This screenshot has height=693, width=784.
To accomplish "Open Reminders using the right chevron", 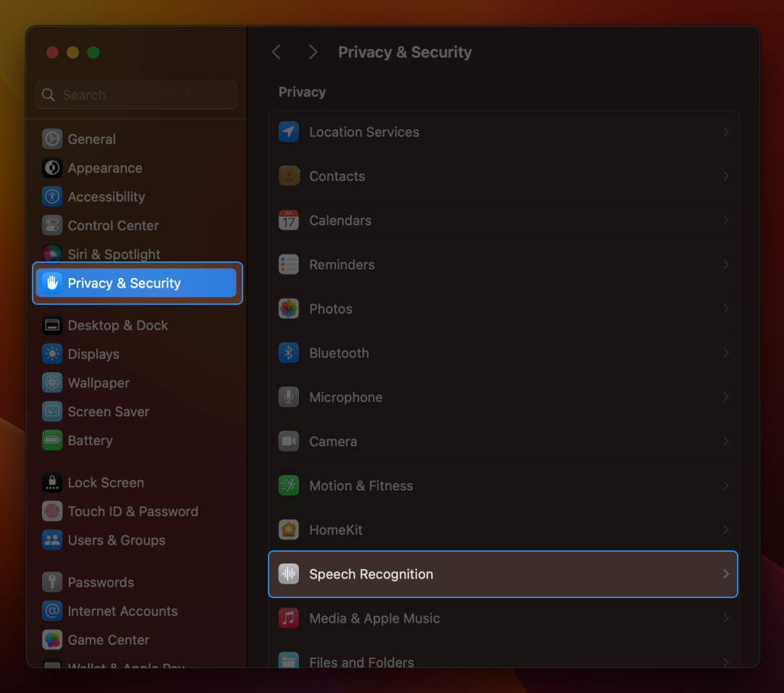I will coord(725,264).
